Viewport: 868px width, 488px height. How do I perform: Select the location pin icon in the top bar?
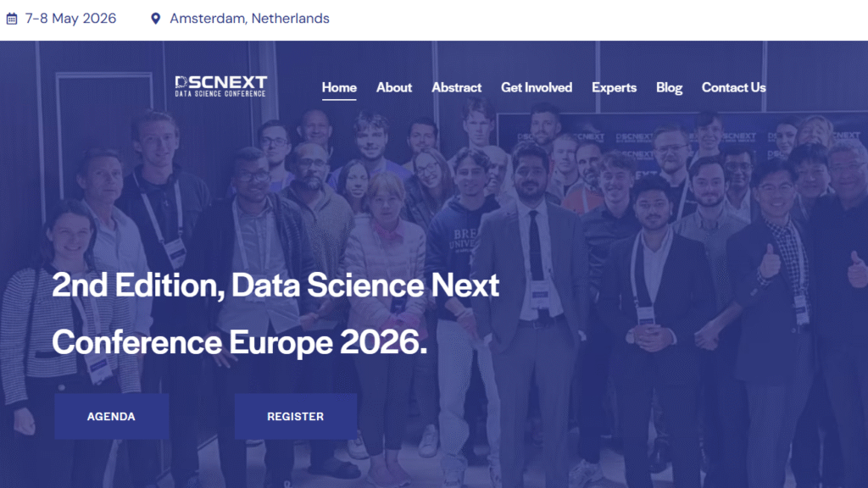pos(153,16)
